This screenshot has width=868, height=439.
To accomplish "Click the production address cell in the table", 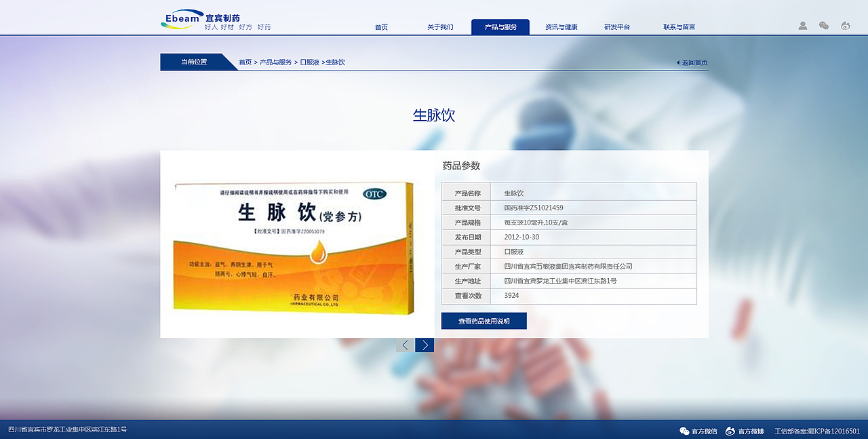I will (593, 281).
